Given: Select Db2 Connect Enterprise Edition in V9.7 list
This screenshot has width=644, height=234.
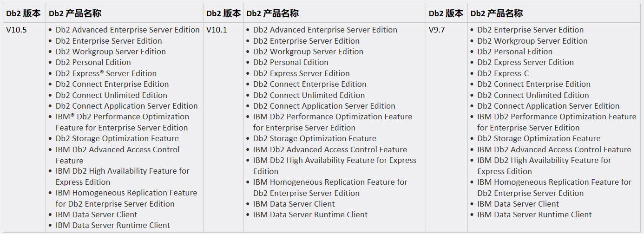Looking at the screenshot, I should click(x=533, y=84).
